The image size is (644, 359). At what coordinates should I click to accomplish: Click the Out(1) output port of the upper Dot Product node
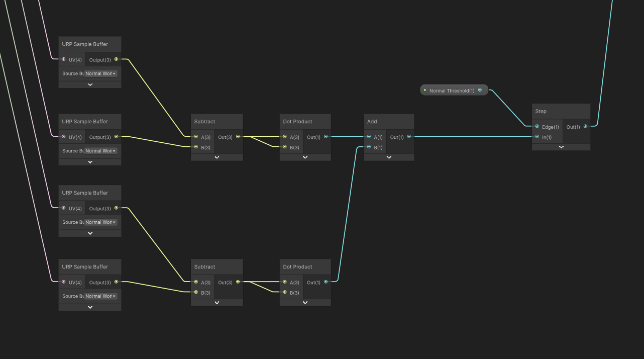coord(326,136)
